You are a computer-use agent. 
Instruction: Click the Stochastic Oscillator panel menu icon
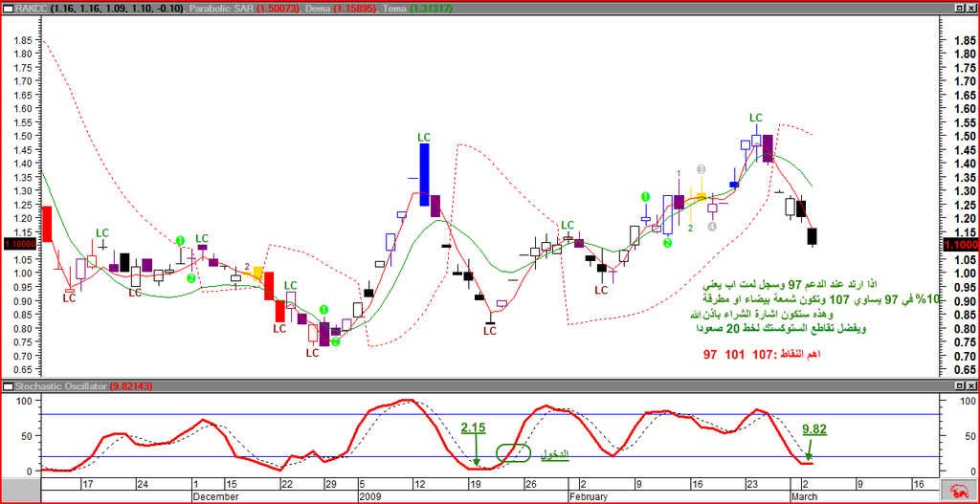point(9,386)
